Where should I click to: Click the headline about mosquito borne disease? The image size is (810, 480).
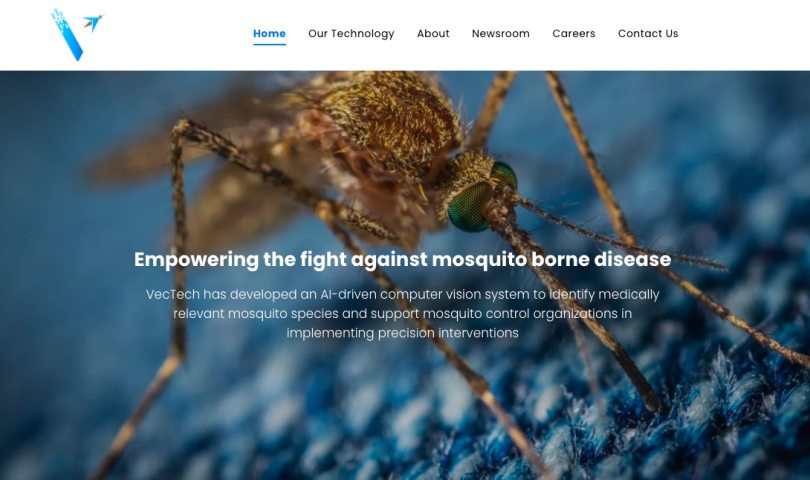click(x=402, y=259)
